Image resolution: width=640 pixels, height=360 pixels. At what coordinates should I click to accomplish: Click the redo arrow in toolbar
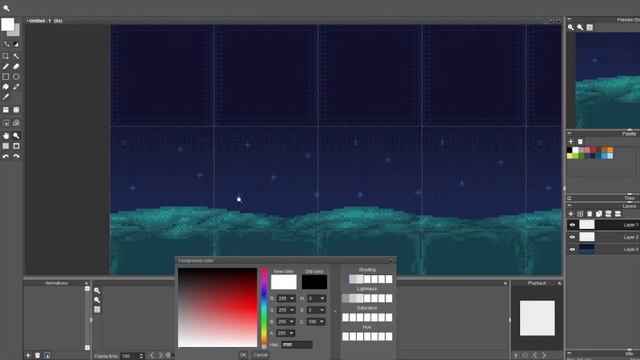tap(16, 156)
